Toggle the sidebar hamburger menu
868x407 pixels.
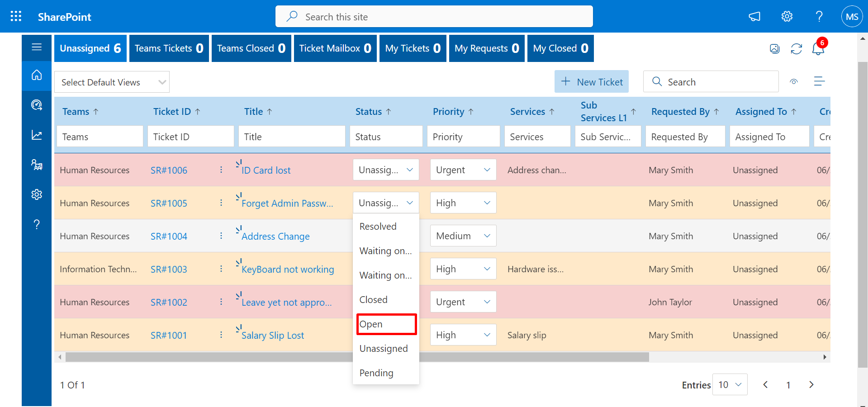coord(37,47)
